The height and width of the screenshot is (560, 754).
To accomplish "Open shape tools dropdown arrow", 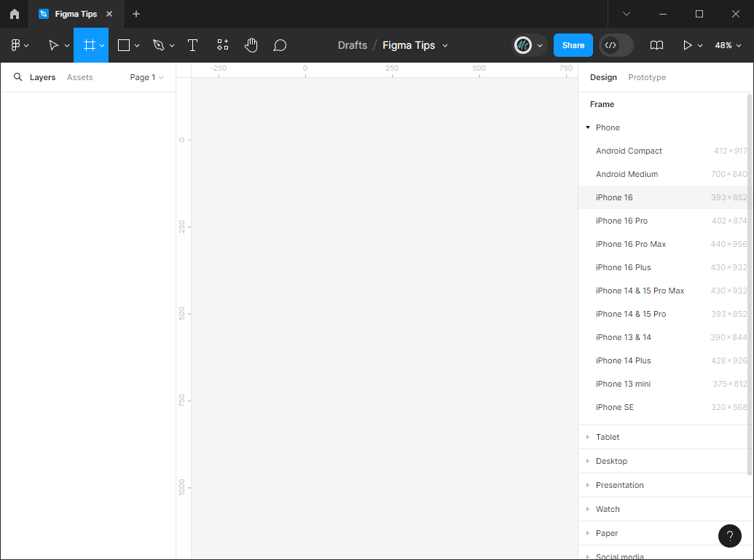I will point(137,46).
